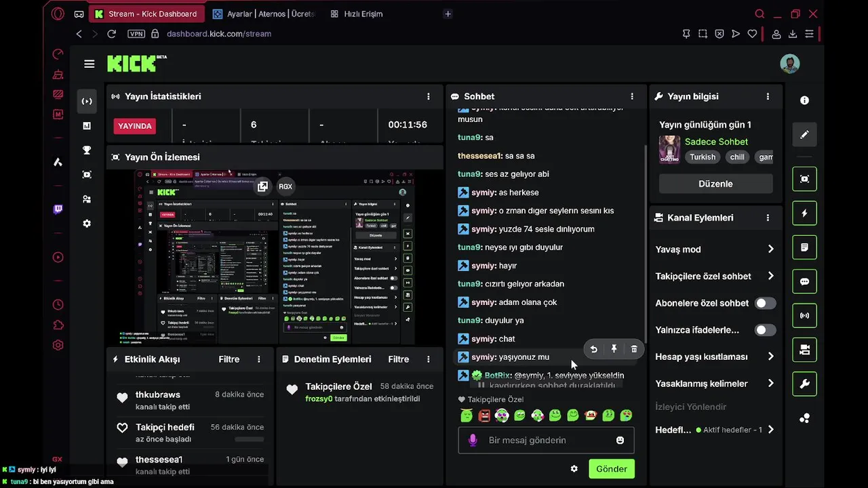Open a new browser tab
The image size is (868, 488).
coord(448,14)
